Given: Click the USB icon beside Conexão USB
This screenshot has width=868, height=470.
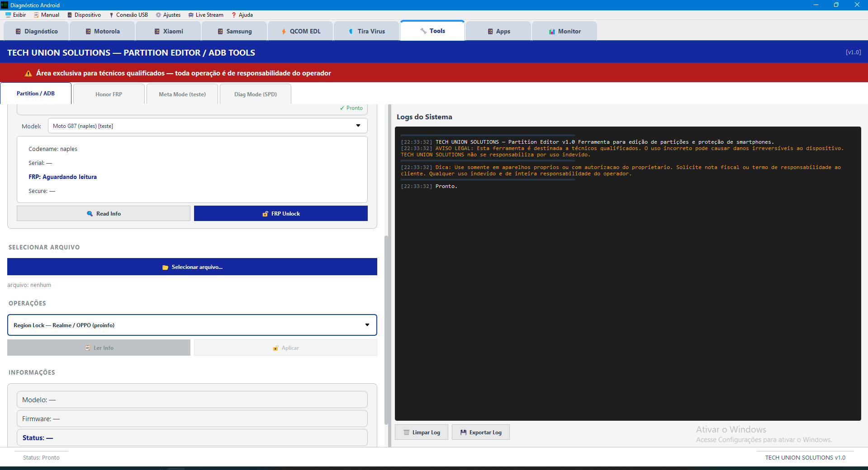Looking at the screenshot, I should click(111, 15).
